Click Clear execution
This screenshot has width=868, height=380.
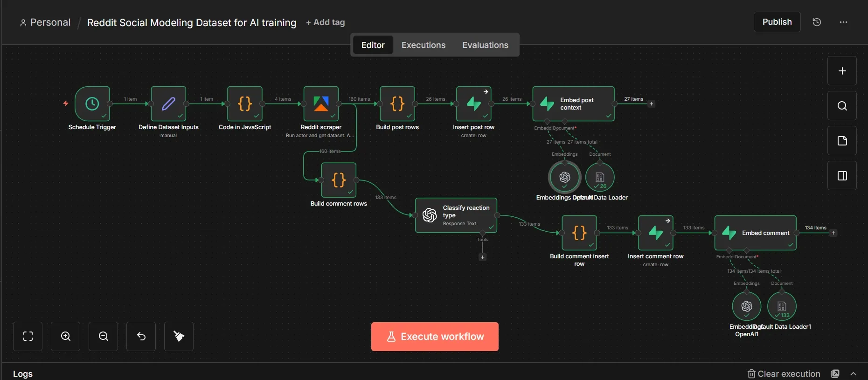pyautogui.click(x=784, y=373)
